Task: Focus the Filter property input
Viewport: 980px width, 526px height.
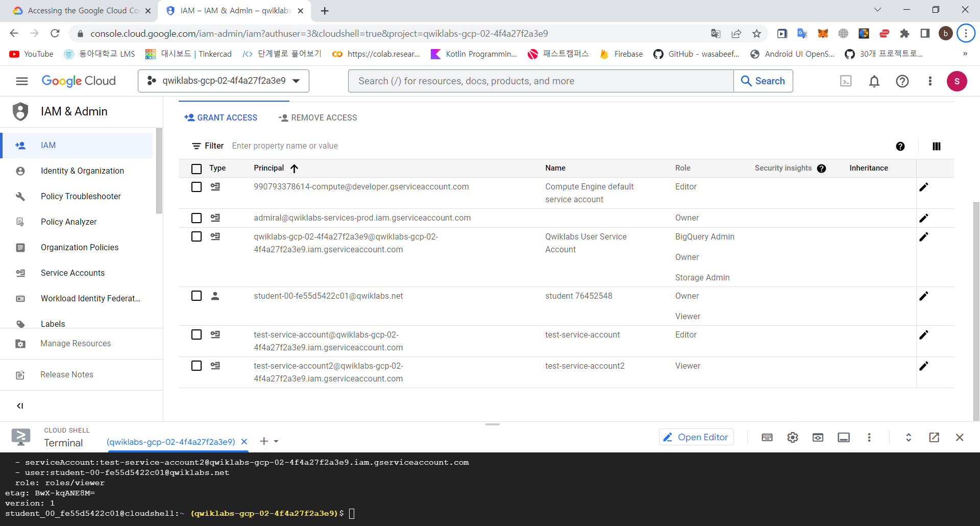Action: (556, 146)
